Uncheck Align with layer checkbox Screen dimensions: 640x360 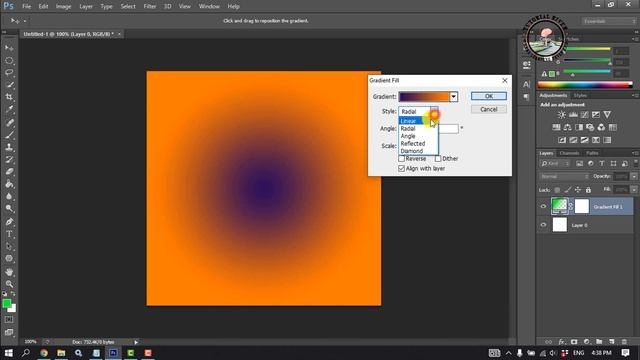click(x=402, y=168)
